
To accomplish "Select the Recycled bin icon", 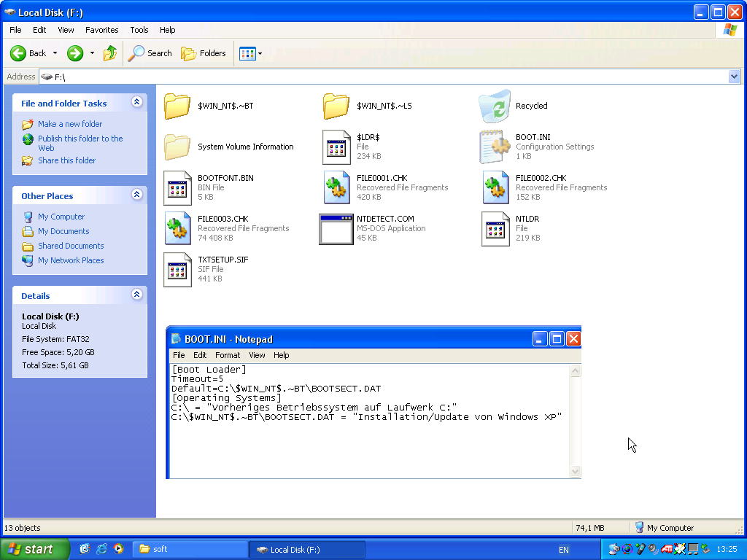I will coord(495,106).
